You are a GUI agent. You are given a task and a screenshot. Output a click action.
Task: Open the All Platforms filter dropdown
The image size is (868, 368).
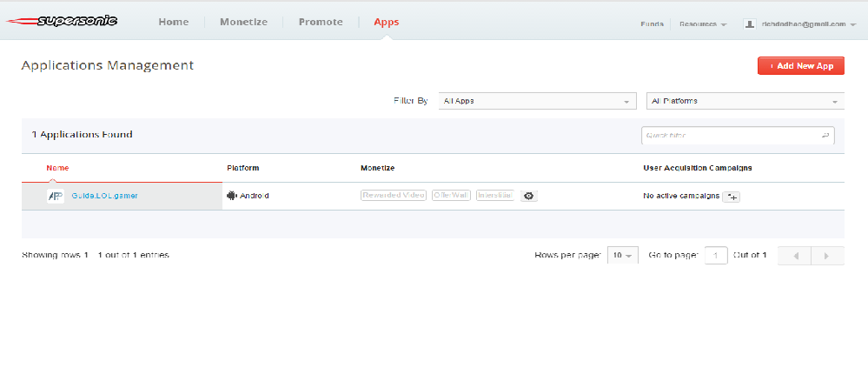tap(745, 101)
